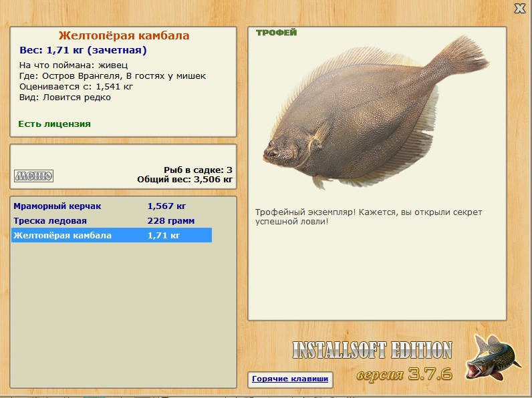Select the highlighted Желтопёрая камбала row
The width and height of the screenshot is (532, 398).
(x=112, y=235)
